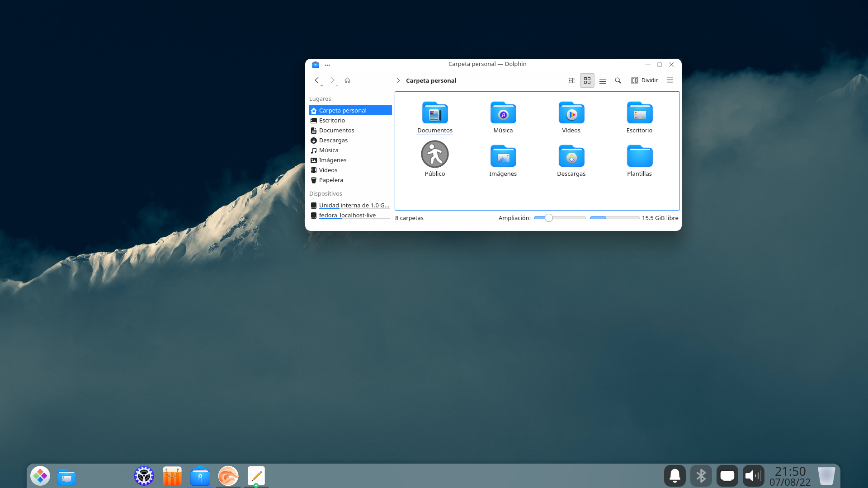Image resolution: width=868 pixels, height=488 pixels.
Task: Launch Discover software center from taskbar
Action: [x=172, y=476]
